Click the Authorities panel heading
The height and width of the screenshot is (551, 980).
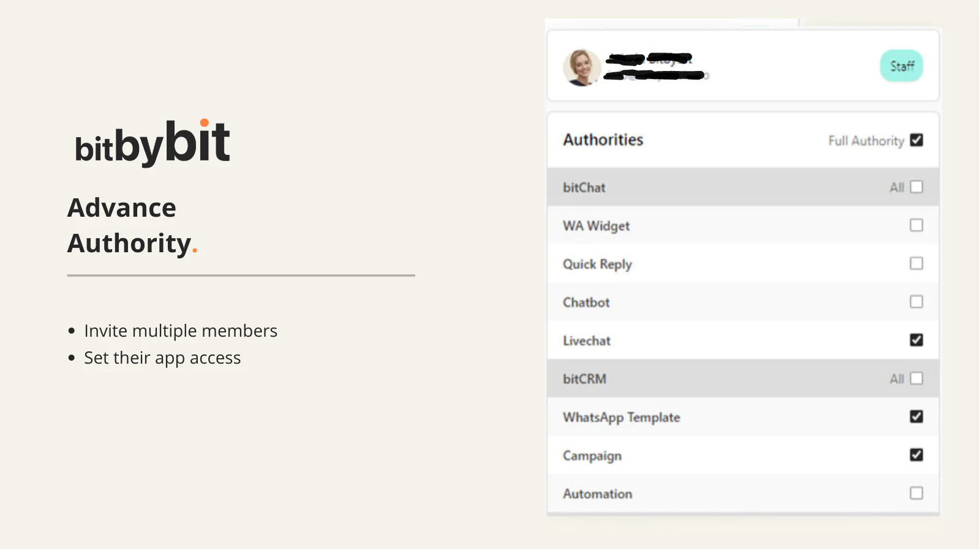coord(603,140)
